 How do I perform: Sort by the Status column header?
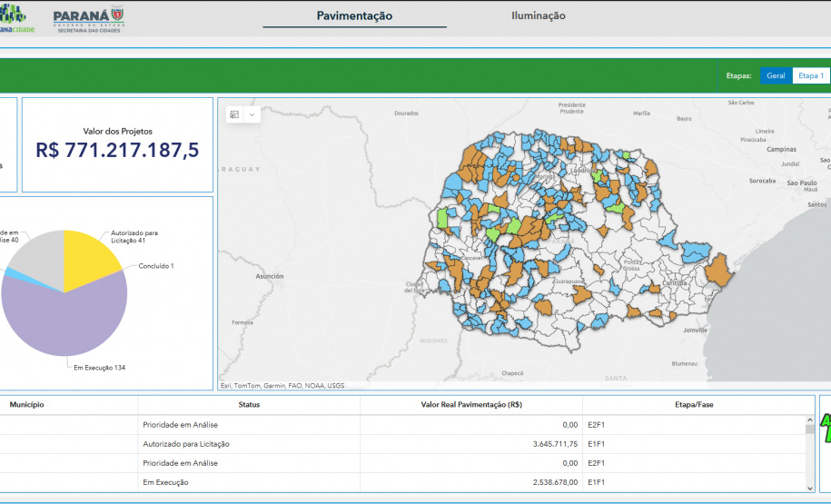point(249,404)
